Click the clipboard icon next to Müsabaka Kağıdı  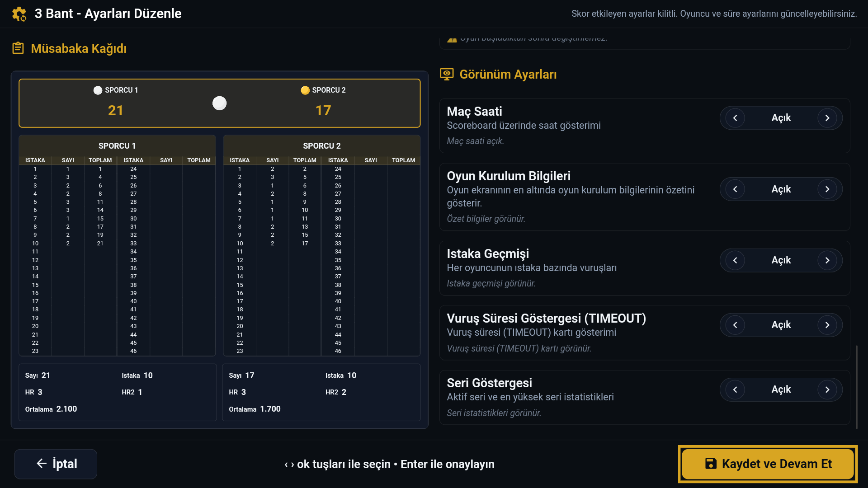click(19, 48)
